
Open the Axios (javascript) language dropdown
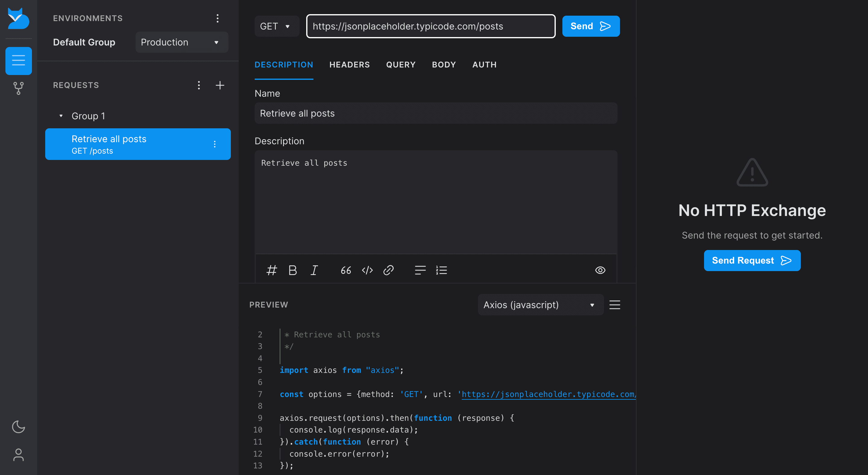pyautogui.click(x=540, y=305)
